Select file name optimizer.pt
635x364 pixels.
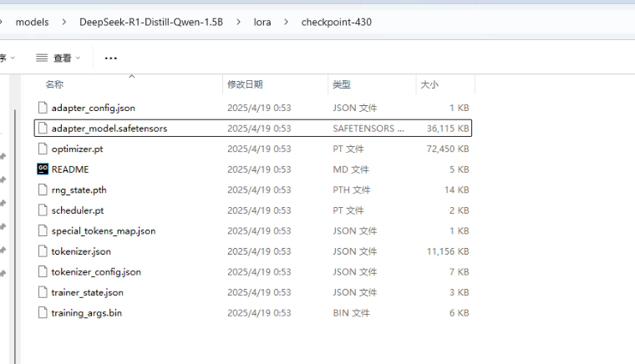click(x=77, y=149)
